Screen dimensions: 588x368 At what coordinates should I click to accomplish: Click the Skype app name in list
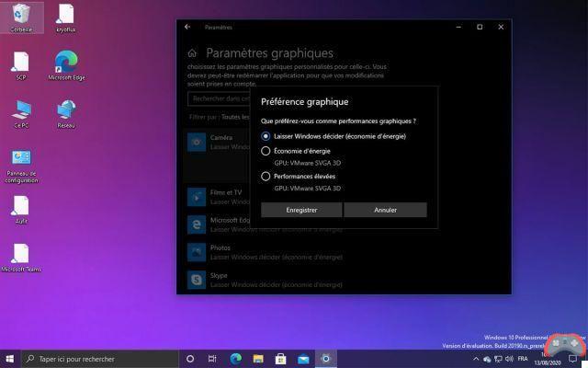coord(219,276)
